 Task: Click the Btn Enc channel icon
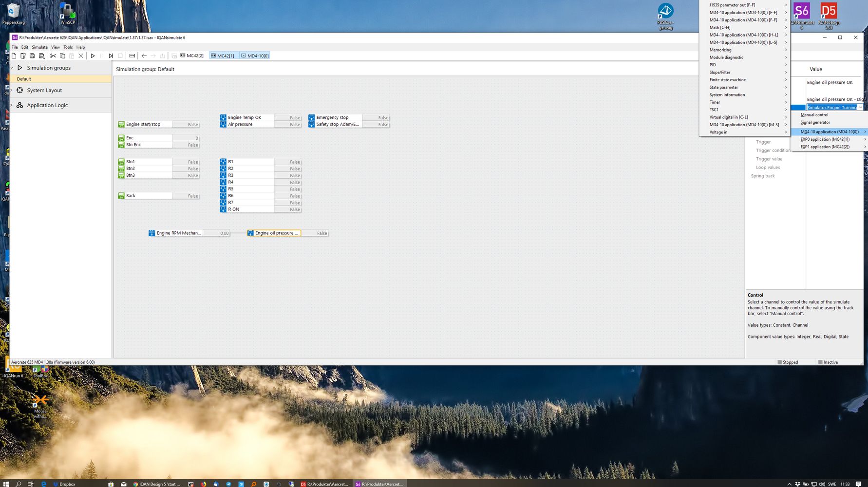click(121, 145)
